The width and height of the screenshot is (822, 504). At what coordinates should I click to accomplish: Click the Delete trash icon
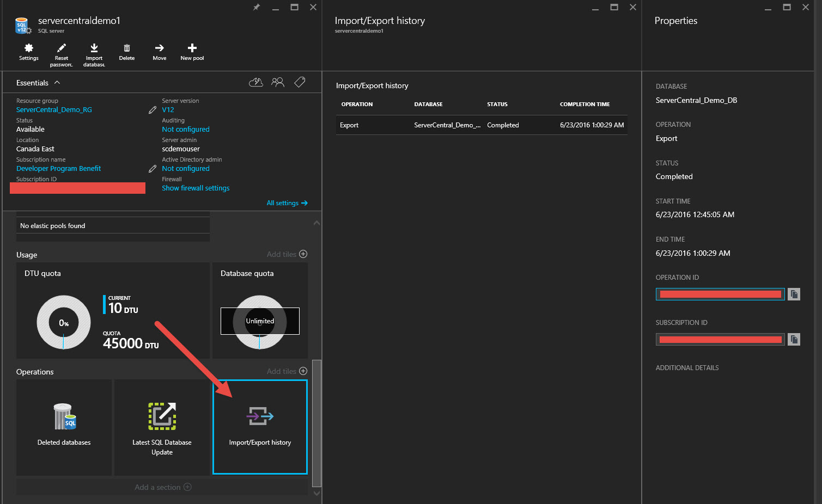127,48
